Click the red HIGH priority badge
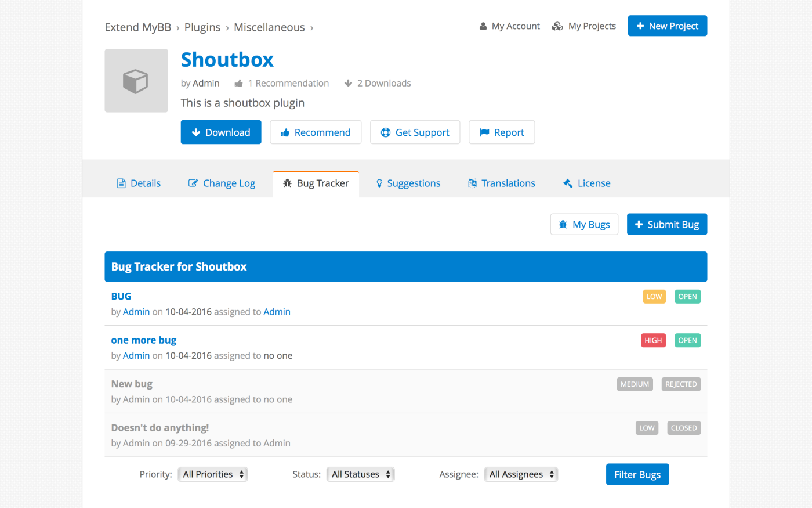Image resolution: width=812 pixels, height=508 pixels. pyautogui.click(x=653, y=340)
